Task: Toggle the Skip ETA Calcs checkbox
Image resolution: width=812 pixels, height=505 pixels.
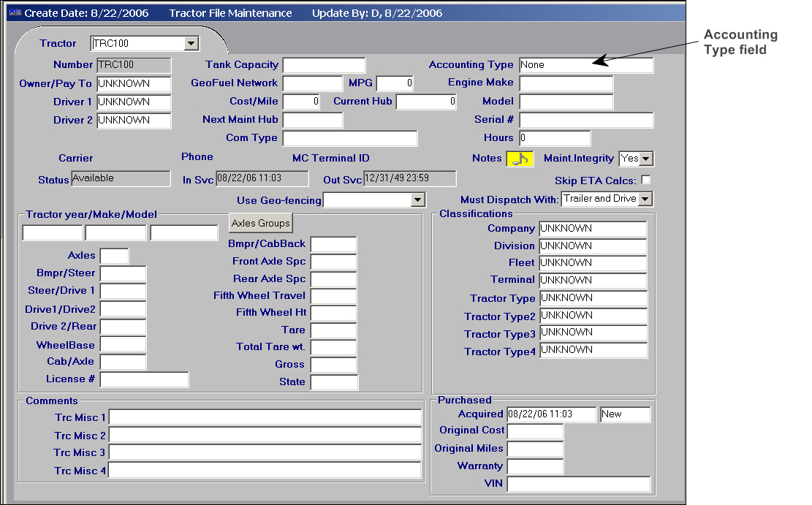Action: [646, 180]
